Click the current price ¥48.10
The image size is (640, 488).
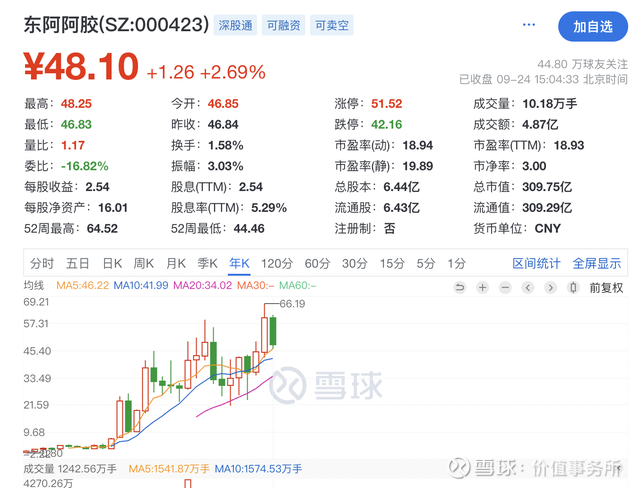click(x=81, y=67)
